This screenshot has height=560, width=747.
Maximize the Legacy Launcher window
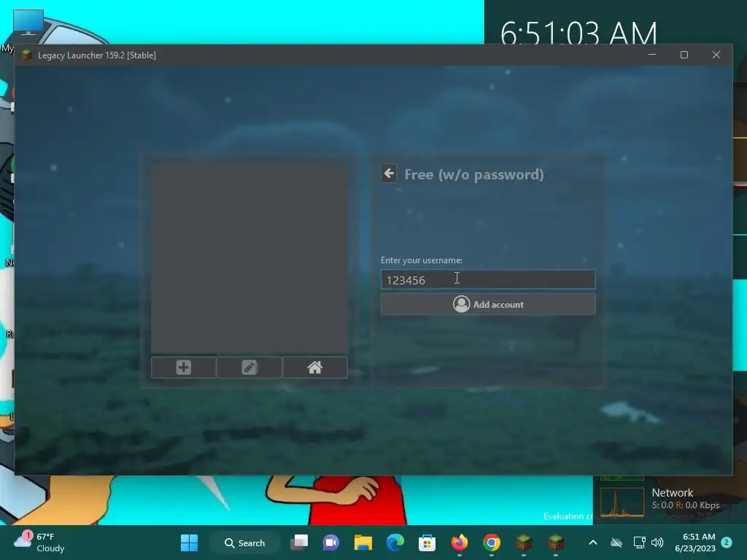tap(684, 55)
